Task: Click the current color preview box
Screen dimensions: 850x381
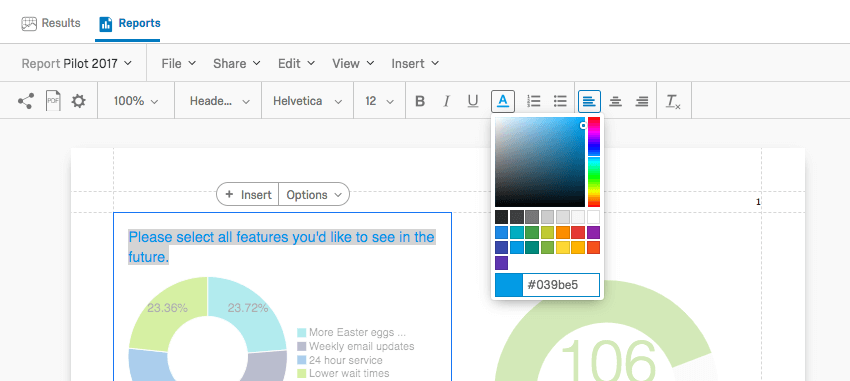Action: coord(509,285)
